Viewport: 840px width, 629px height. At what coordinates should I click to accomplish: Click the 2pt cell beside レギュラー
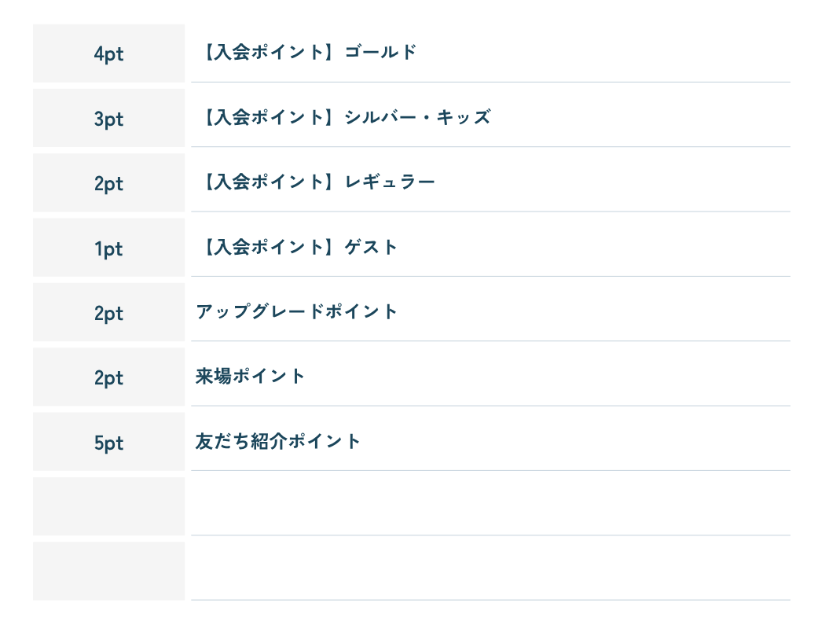pos(108,183)
